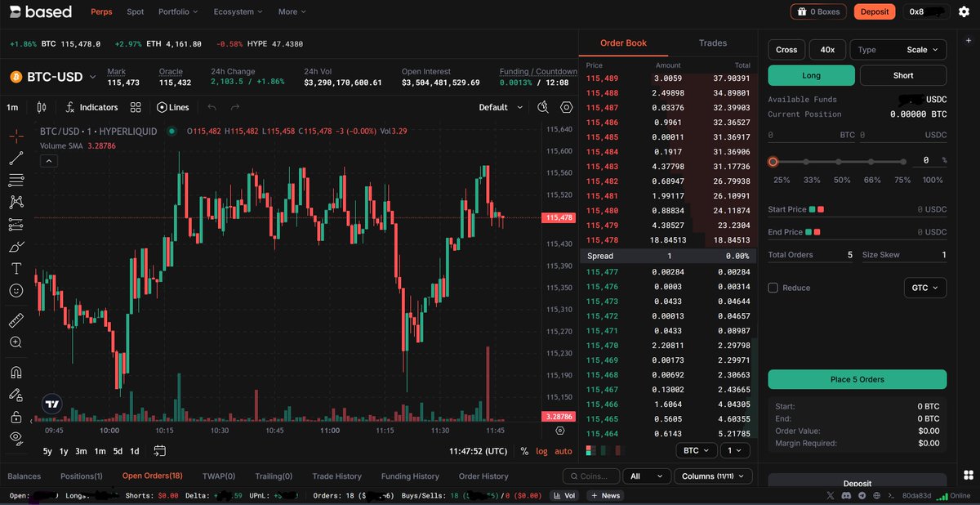Open the order book BTC unit dropdown
Screen dimensions: 980x505
(x=696, y=450)
